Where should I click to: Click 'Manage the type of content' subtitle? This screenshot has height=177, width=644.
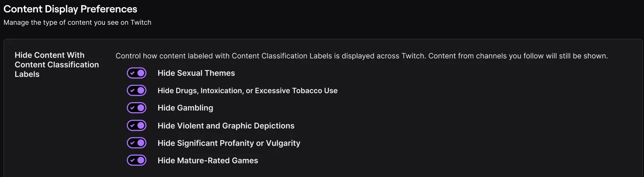click(x=77, y=22)
